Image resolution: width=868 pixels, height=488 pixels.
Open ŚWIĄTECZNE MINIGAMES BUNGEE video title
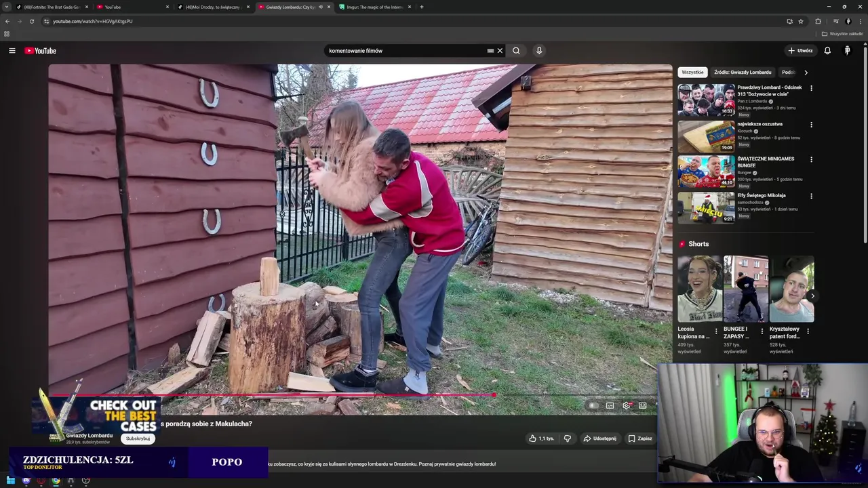[766, 161]
